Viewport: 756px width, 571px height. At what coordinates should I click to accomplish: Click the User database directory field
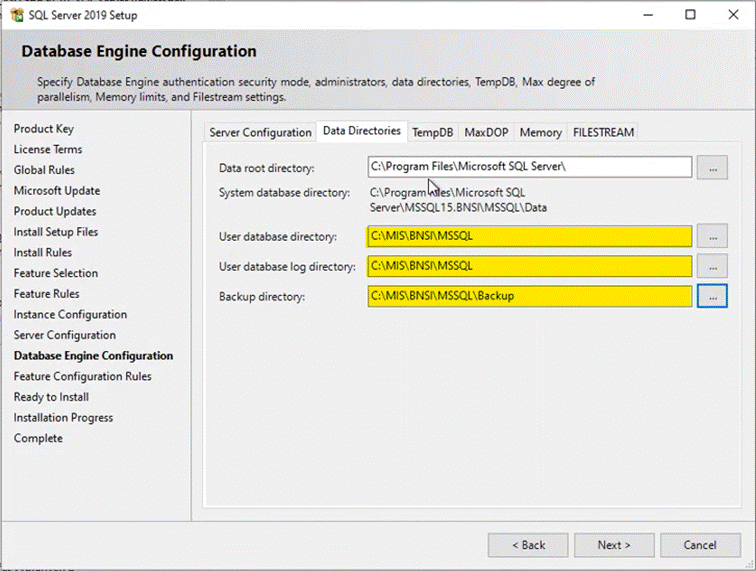pyautogui.click(x=529, y=236)
